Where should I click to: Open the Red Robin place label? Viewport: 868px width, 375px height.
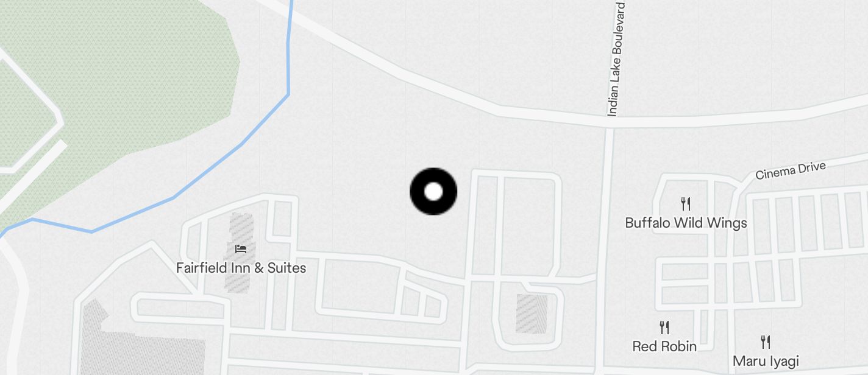click(x=664, y=346)
